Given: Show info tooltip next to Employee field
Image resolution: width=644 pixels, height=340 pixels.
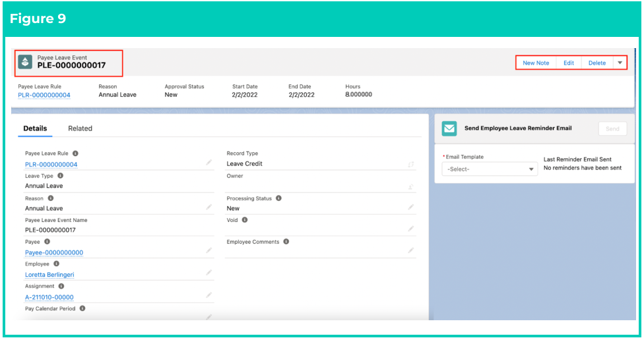Looking at the screenshot, I should click(56, 264).
